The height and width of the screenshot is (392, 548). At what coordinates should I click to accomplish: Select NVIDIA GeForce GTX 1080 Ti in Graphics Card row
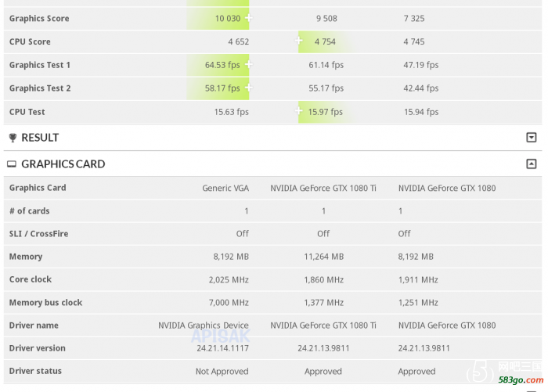(x=323, y=189)
